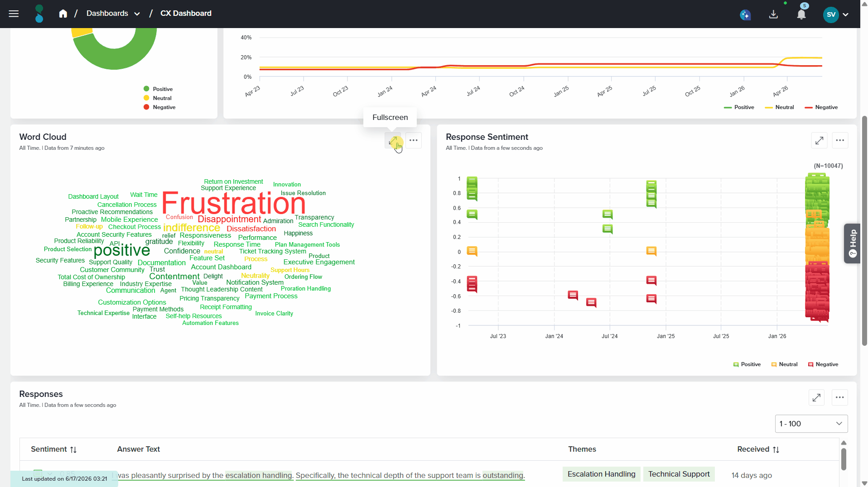868x487 pixels.
Task: Go to the home icon
Action: coord(63,14)
